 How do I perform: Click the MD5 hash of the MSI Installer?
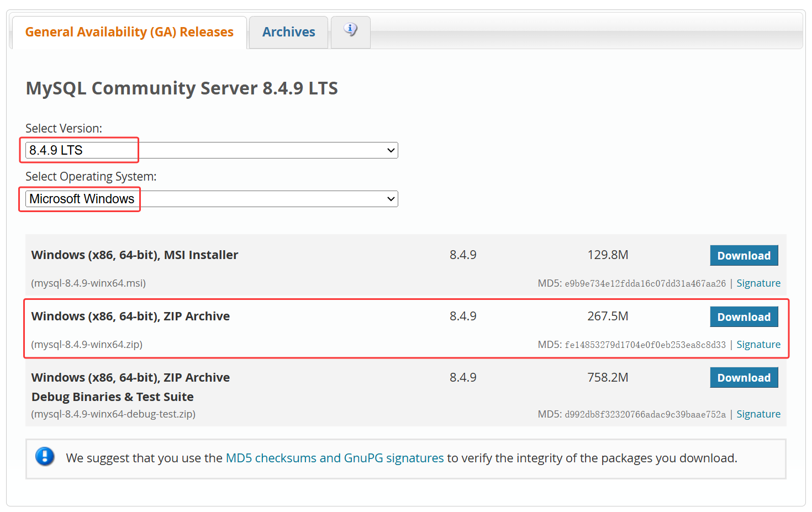pyautogui.click(x=645, y=284)
